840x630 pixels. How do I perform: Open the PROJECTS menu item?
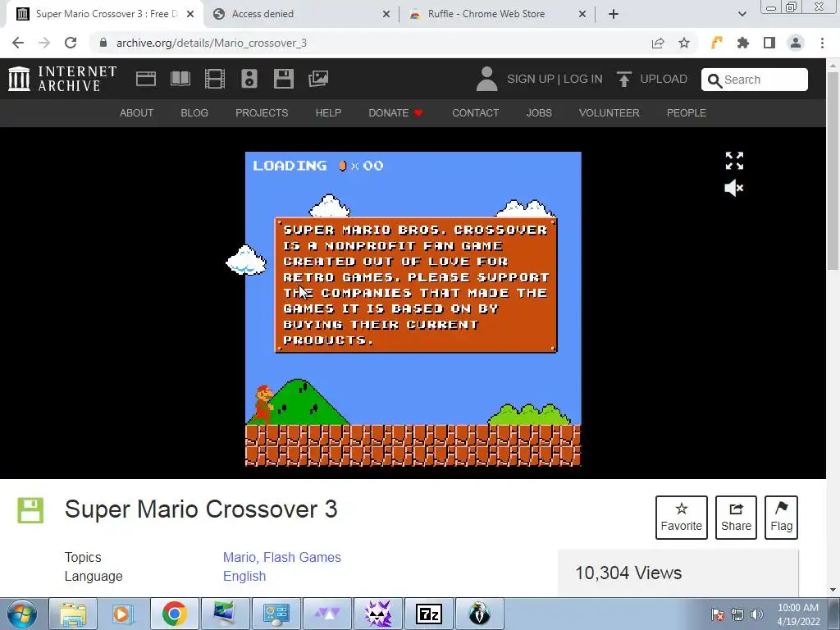(x=262, y=113)
